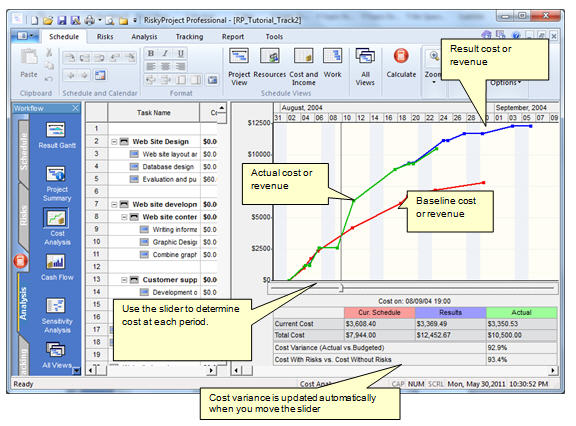Image resolution: width=576 pixels, height=426 pixels.
Task: Open the Result Gantt view in Workflow
Action: [56, 136]
